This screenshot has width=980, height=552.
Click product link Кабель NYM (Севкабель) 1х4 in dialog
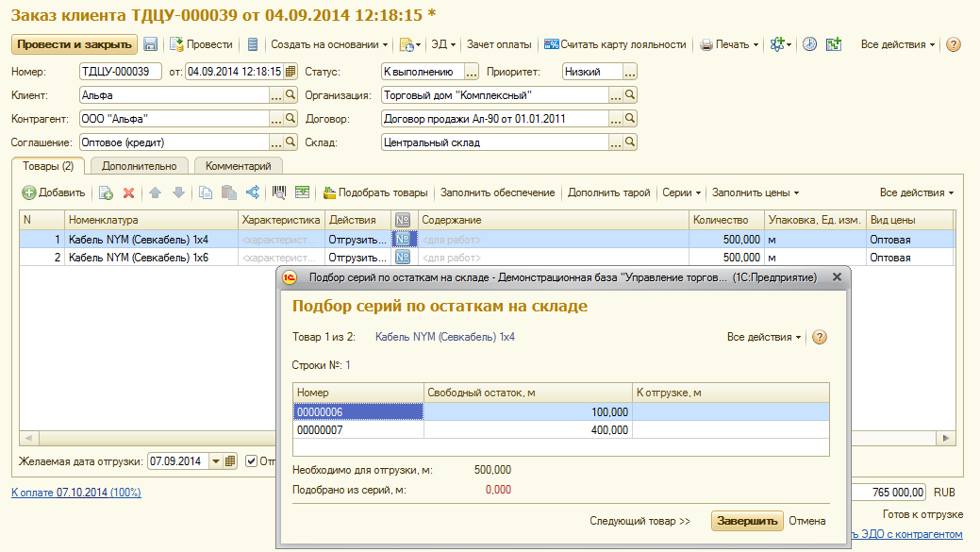(445, 337)
